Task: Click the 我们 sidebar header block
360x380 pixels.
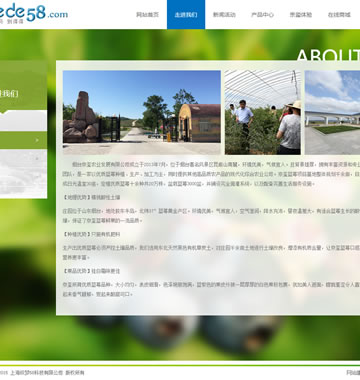Action: coord(23,85)
